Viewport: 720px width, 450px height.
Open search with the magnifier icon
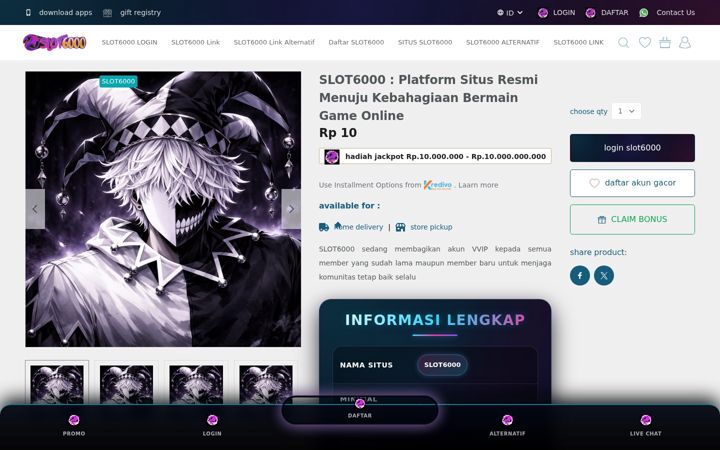(x=623, y=43)
